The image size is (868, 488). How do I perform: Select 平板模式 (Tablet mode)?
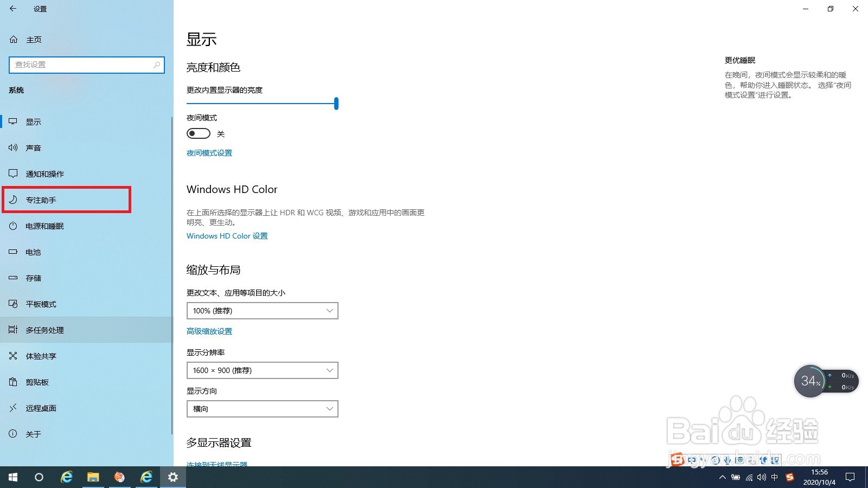41,304
